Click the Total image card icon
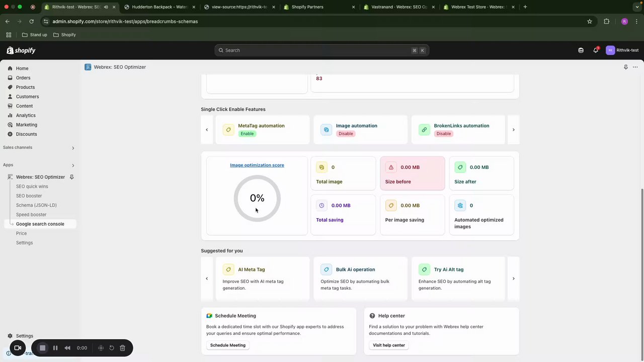The image size is (644, 362). pos(321,167)
